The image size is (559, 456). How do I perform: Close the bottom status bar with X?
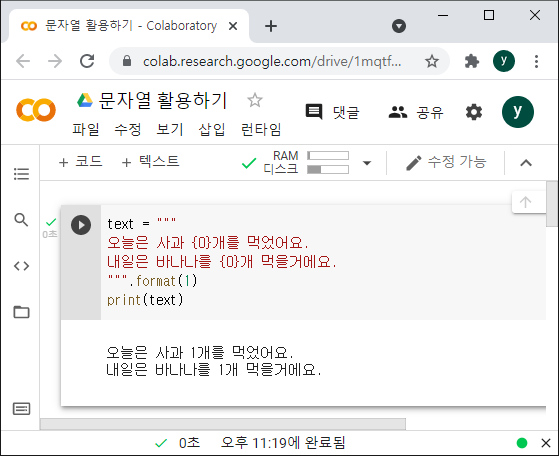(546, 443)
